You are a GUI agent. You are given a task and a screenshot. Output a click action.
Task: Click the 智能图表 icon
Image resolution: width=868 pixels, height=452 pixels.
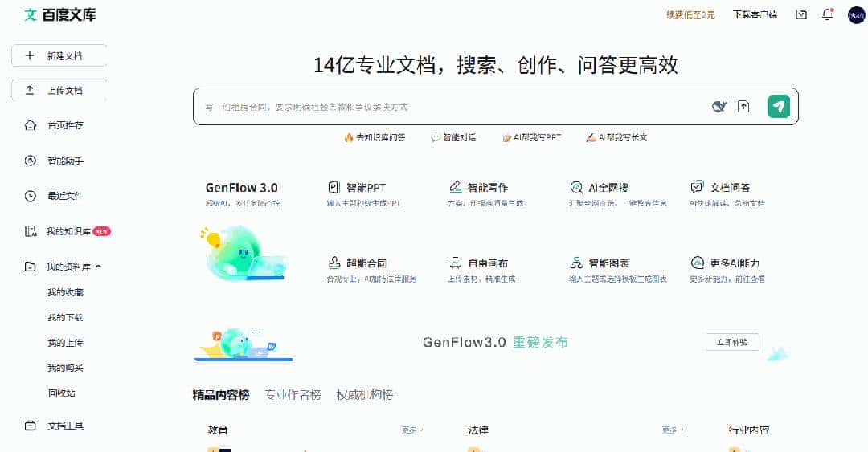point(576,263)
